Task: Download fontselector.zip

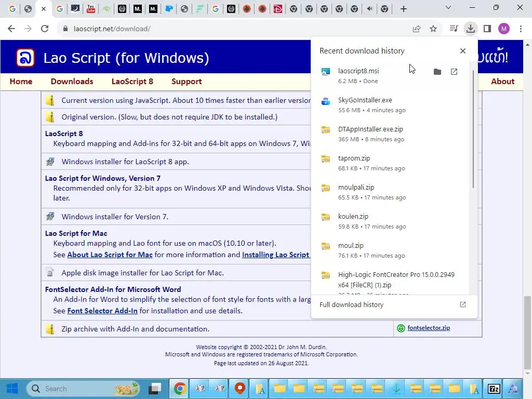Action: [x=429, y=328]
